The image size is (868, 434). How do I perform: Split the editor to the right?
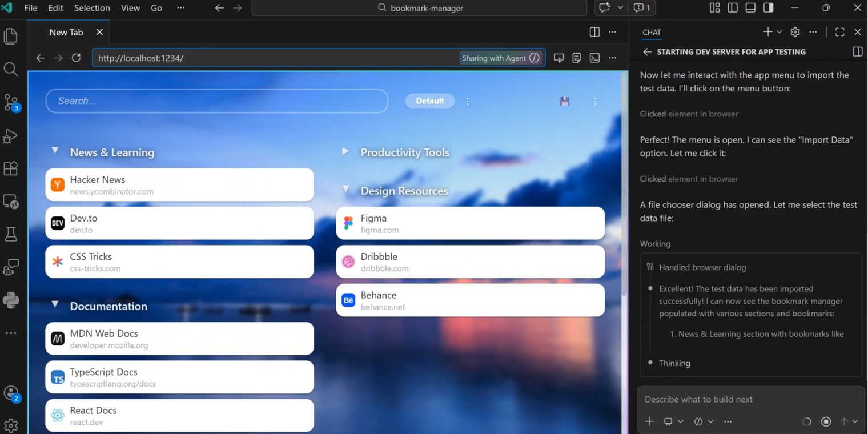coord(594,32)
